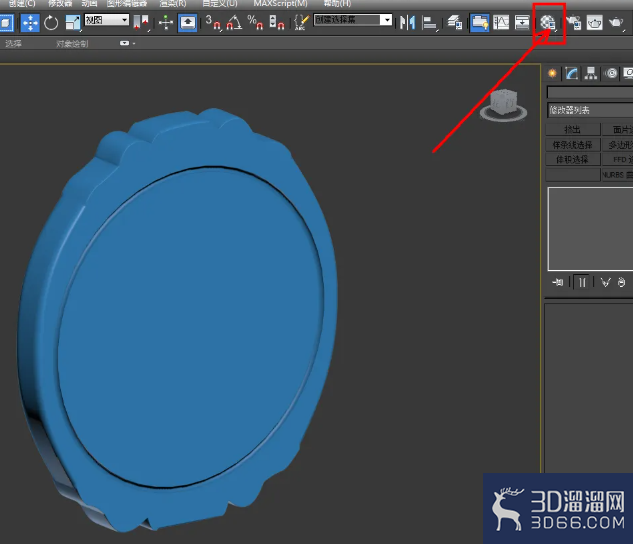
Task: Click the 多边形 modifier button
Action: (618, 144)
